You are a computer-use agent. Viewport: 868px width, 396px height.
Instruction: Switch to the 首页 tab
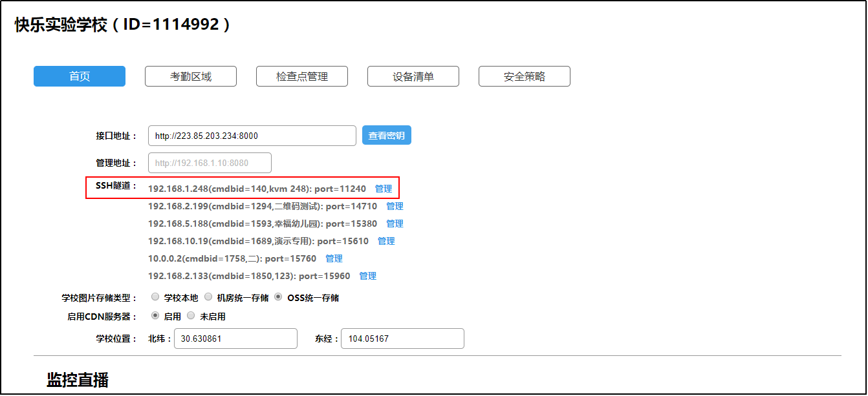80,76
